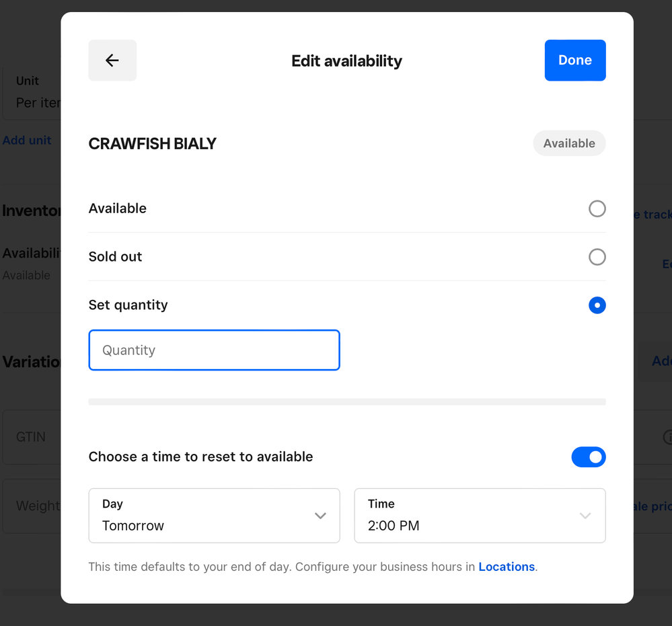Click the back arrow button
This screenshot has height=626, width=672.
(112, 61)
